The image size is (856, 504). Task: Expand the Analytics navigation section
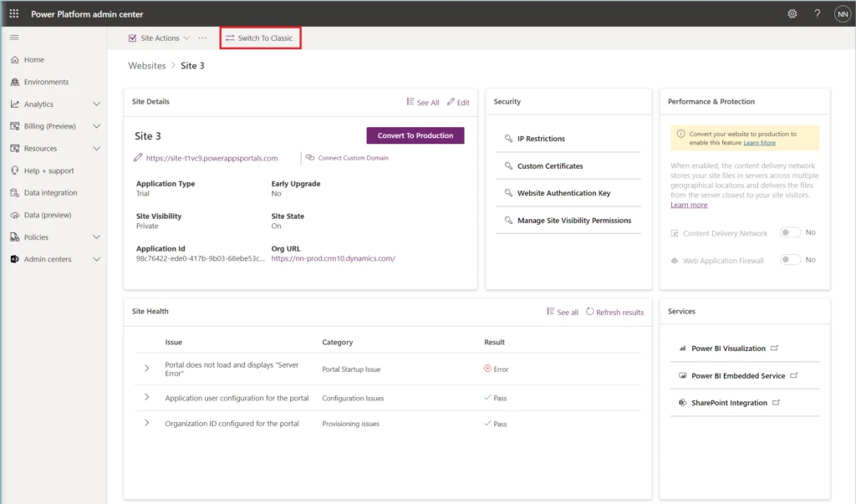point(96,104)
